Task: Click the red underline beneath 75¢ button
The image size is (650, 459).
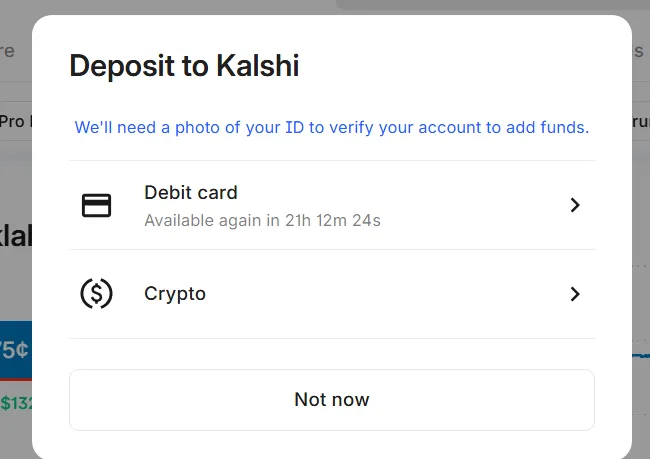Action: [15, 380]
